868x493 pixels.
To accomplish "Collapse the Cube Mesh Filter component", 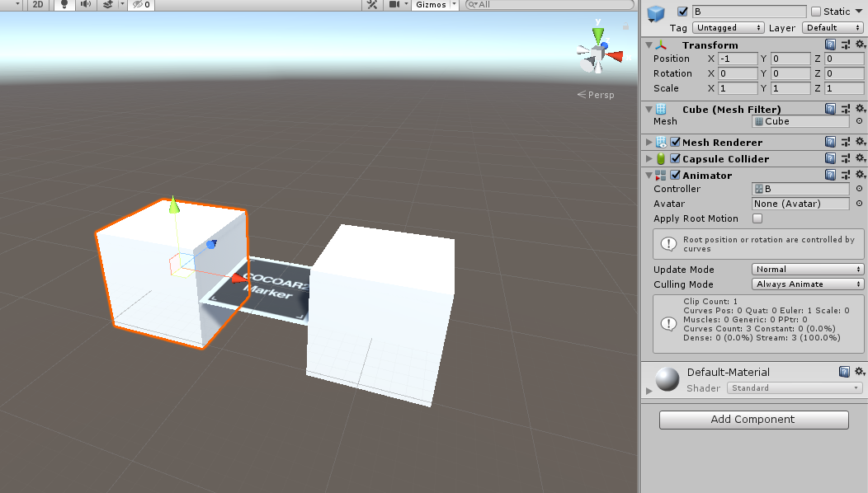I will pos(649,110).
